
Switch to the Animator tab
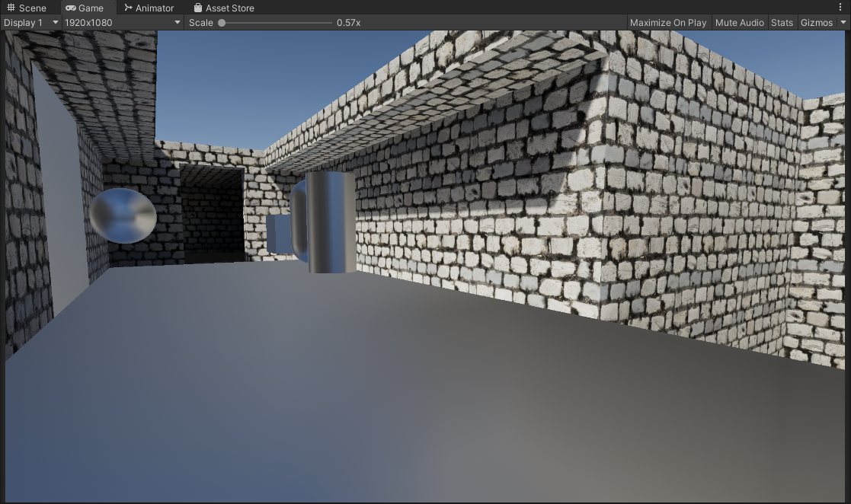coord(149,8)
